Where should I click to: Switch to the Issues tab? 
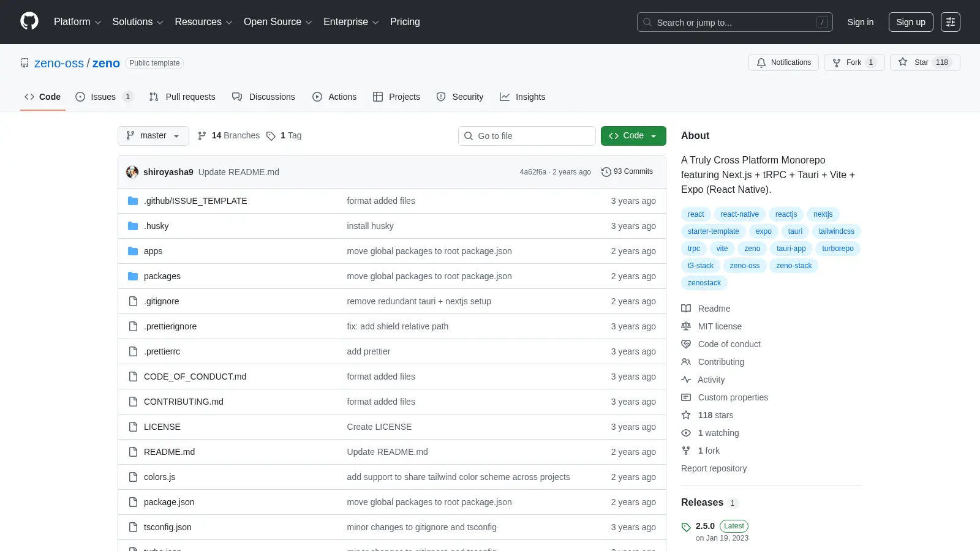pos(104,97)
